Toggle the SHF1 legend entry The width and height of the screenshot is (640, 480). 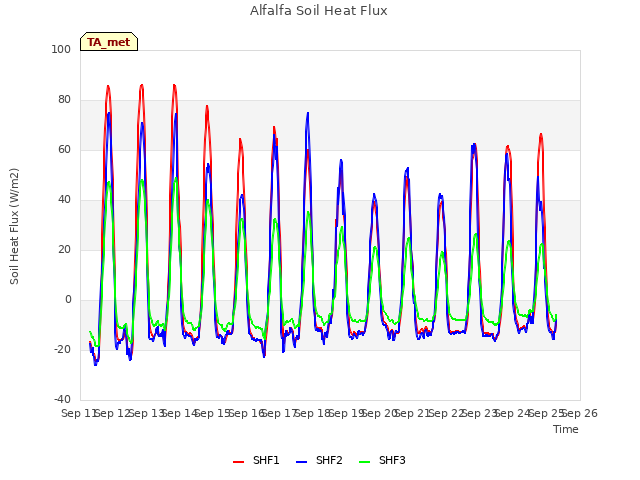[256, 460]
